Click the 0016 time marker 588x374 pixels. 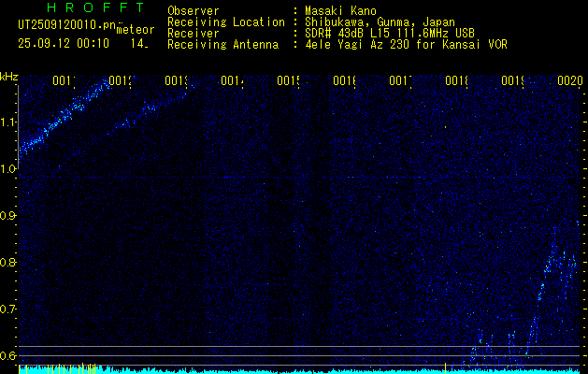pos(345,80)
